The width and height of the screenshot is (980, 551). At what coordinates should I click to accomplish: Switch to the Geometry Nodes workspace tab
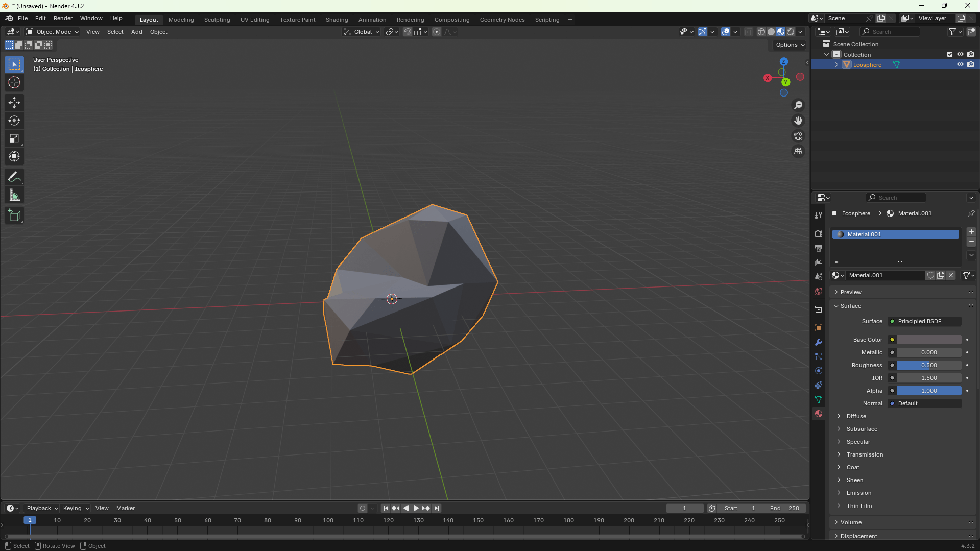coord(502,20)
